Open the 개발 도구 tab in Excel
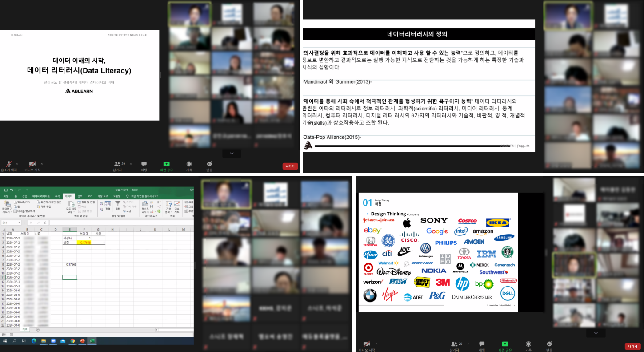 point(103,196)
